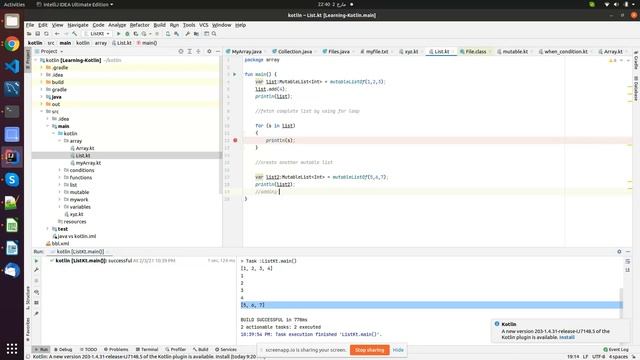Click Stop sharing button
Viewport: 640px width, 360px height.
coord(369,350)
